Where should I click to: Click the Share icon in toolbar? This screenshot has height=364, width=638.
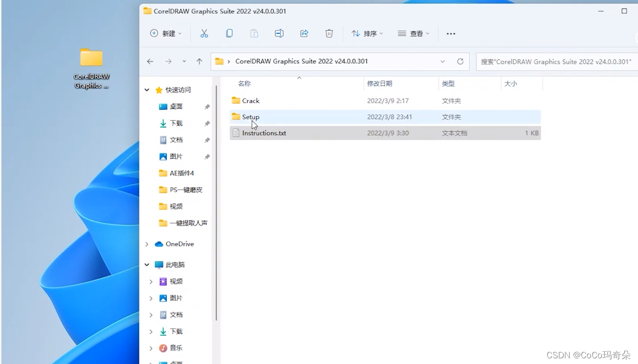tap(304, 33)
